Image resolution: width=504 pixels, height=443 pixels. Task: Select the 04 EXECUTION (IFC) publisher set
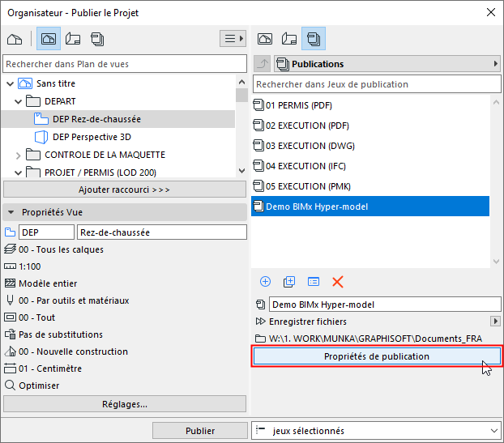click(370, 166)
